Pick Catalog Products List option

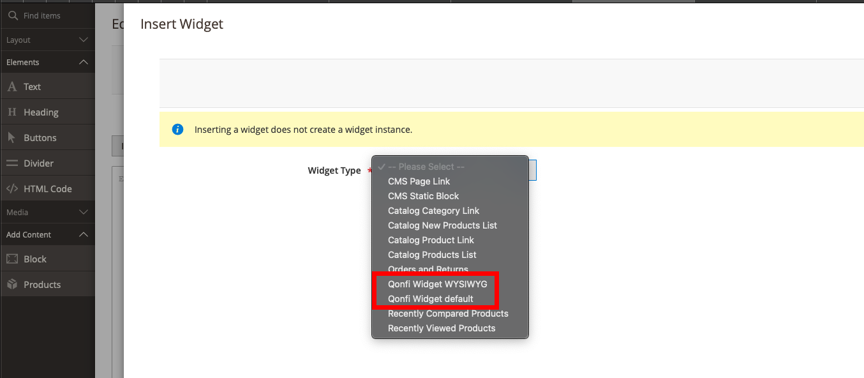tap(450, 255)
